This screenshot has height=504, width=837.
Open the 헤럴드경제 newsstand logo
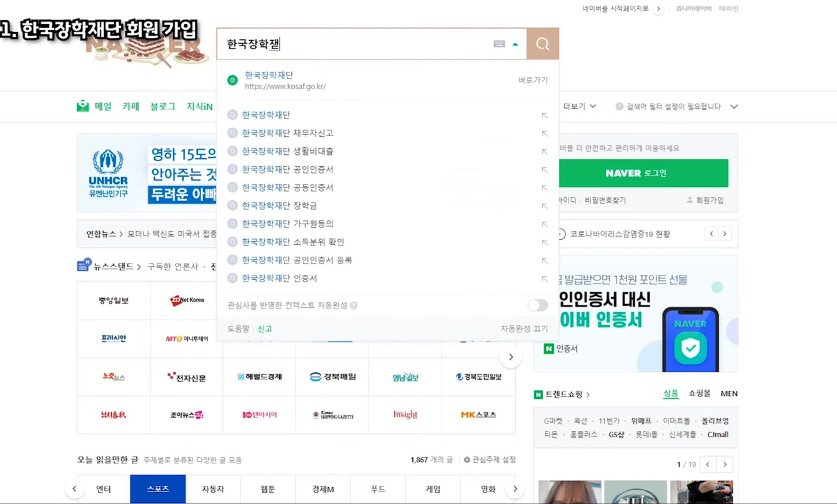coord(259,377)
